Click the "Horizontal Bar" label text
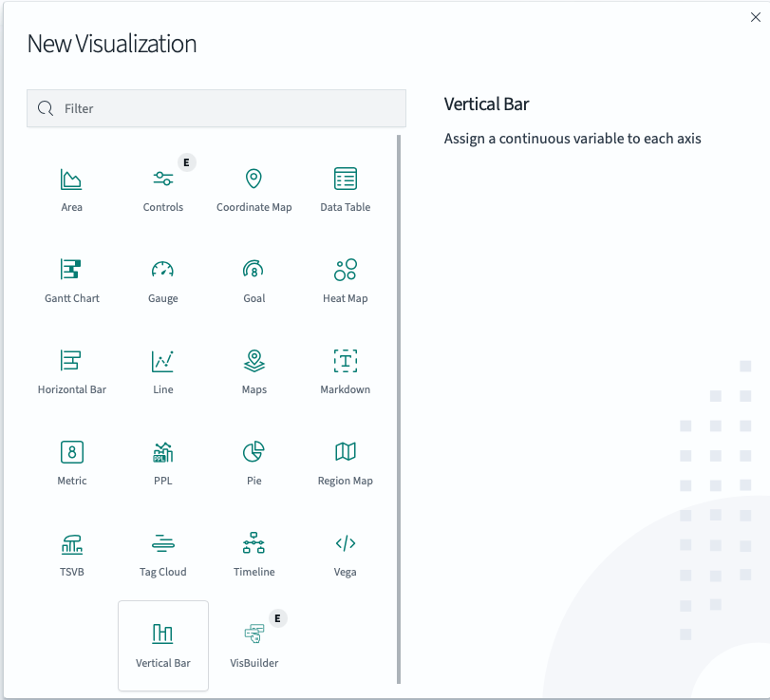770x700 pixels. (72, 389)
